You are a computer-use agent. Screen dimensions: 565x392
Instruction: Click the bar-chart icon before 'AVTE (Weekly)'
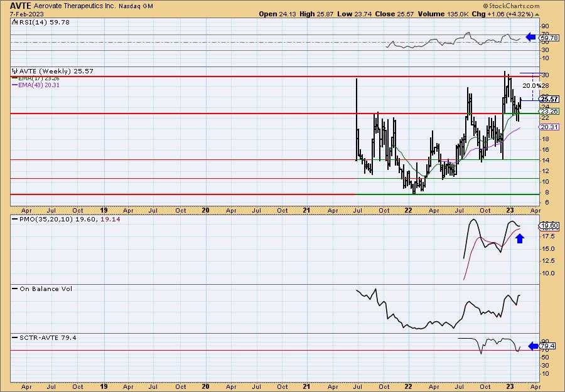14,72
